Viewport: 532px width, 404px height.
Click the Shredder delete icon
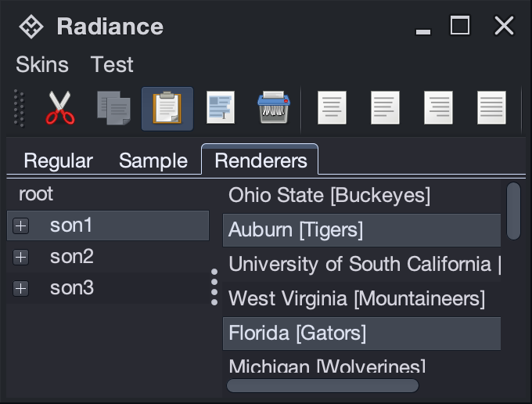click(275, 108)
